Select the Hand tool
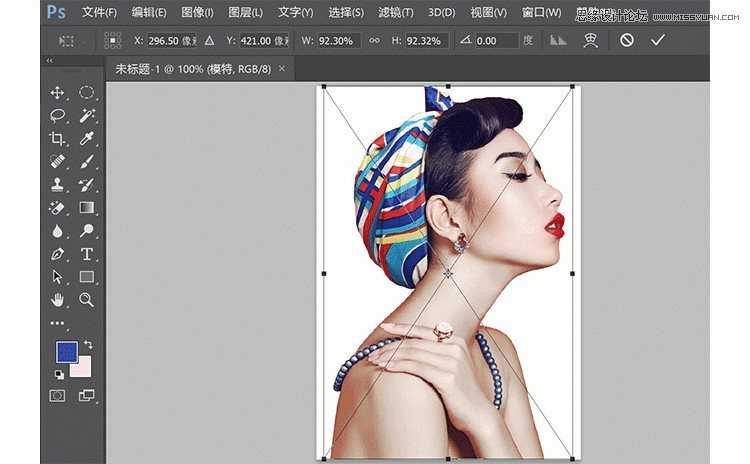 [57, 299]
